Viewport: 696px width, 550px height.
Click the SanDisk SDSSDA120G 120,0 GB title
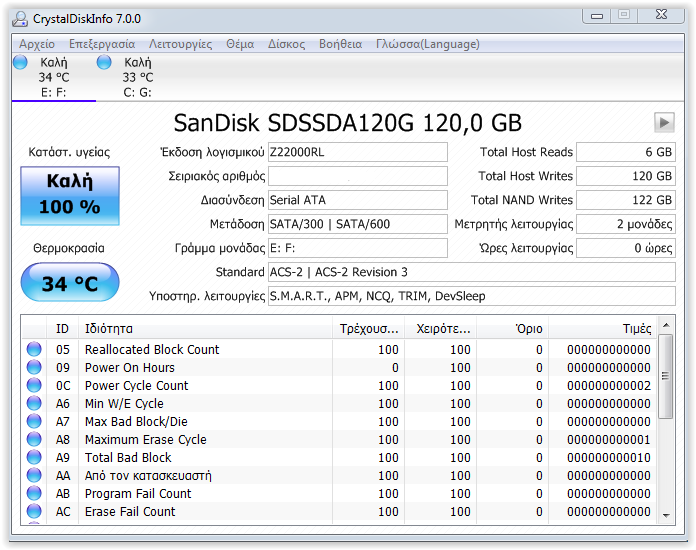point(348,123)
